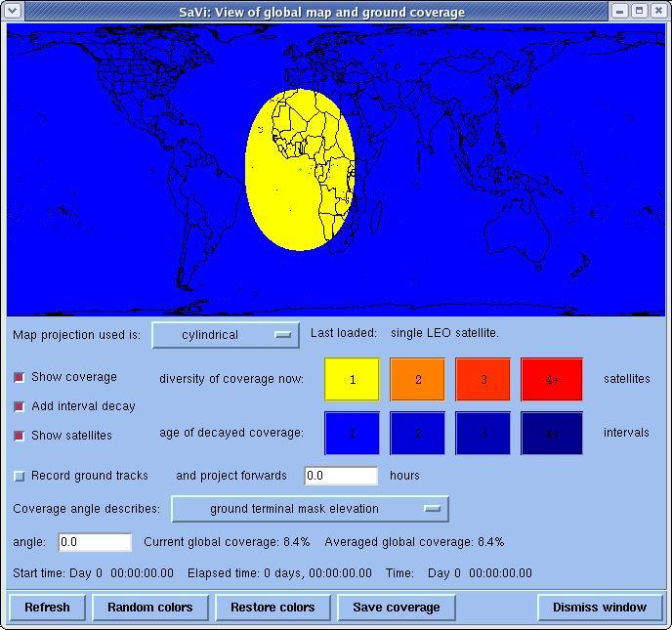Expand the ground terminal mask elevation dropdown
Screen dimensions: 672x630
pos(310,509)
